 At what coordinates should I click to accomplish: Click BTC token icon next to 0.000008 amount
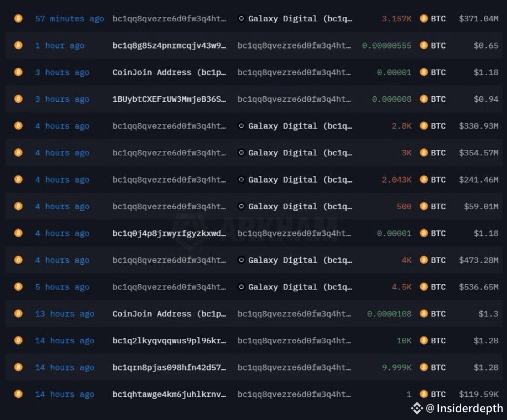point(423,99)
